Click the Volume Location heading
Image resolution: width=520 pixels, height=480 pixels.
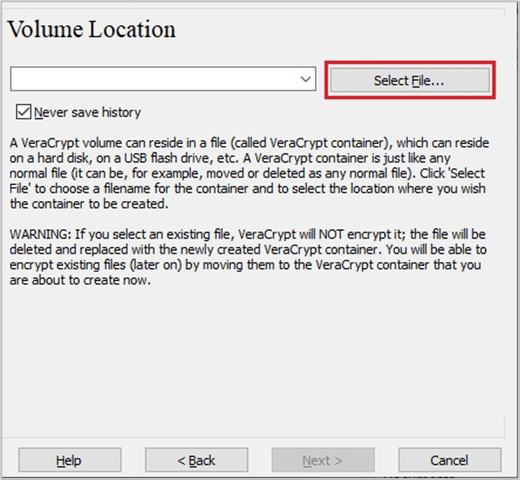92,29
